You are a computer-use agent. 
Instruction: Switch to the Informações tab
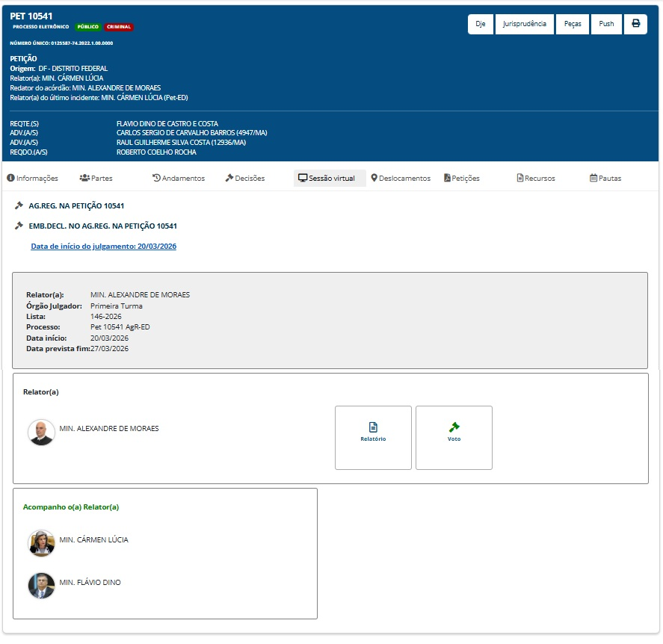pyautogui.click(x=33, y=179)
